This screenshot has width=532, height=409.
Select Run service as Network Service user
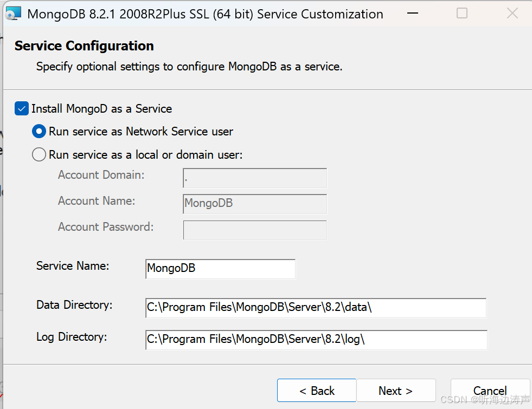click(39, 132)
